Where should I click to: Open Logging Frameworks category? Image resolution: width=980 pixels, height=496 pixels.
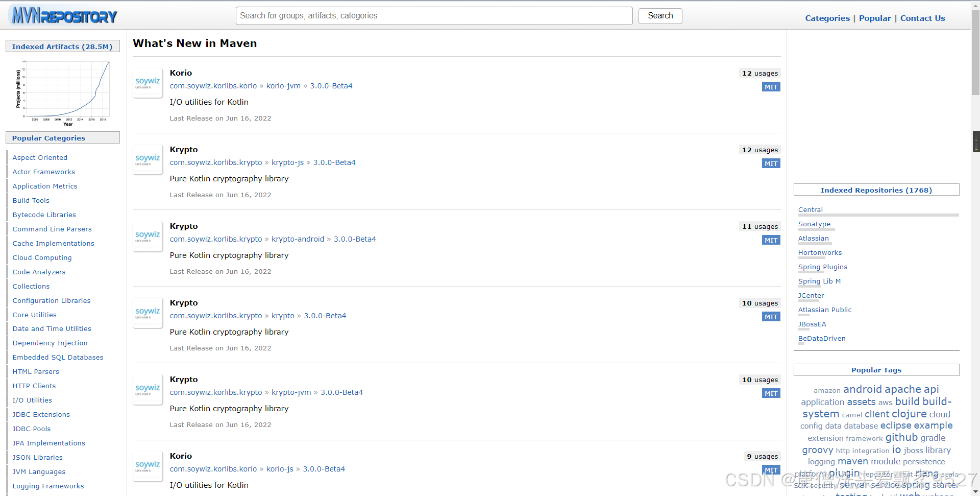click(x=48, y=486)
